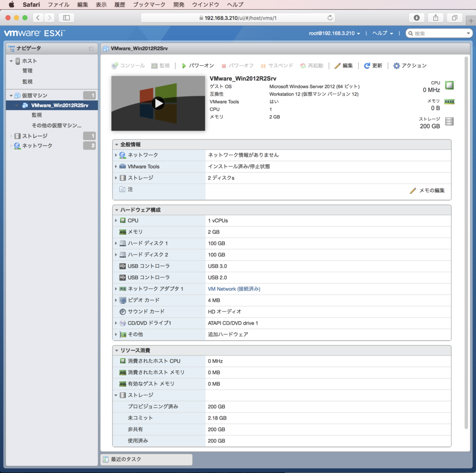The width and height of the screenshot is (476, 473).
Task: Expand the ストレージ row in 全般情報
Action: pyautogui.click(x=116, y=178)
